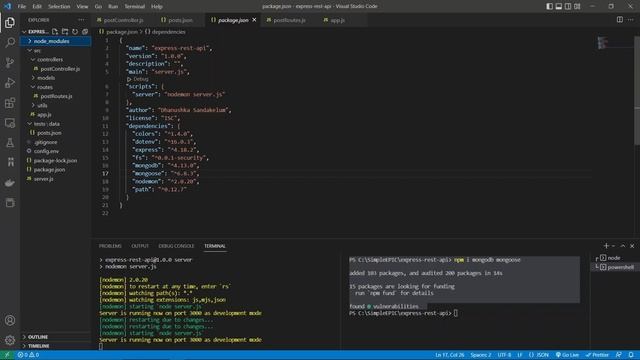640x360 pixels.
Task: Open the Docker whale view
Action: tap(10, 182)
